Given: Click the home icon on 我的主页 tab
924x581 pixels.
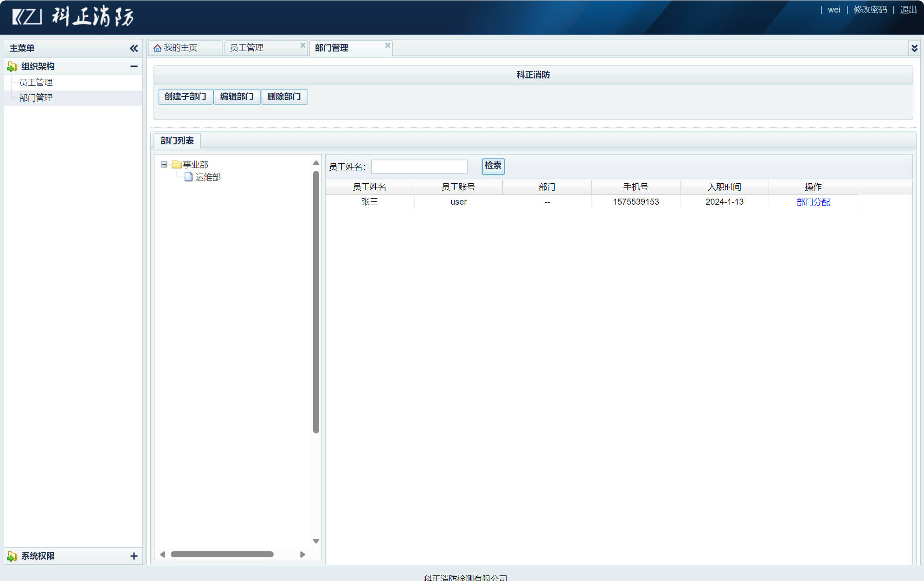Looking at the screenshot, I should 157,48.
